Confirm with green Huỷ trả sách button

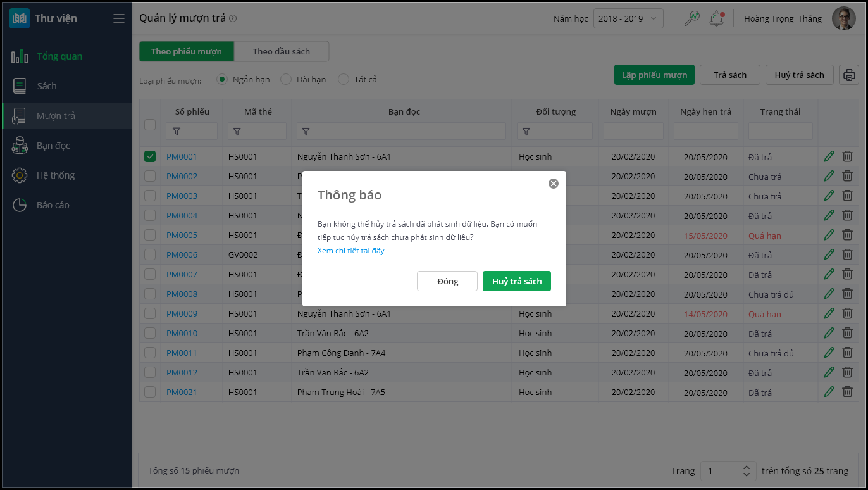pyautogui.click(x=517, y=281)
